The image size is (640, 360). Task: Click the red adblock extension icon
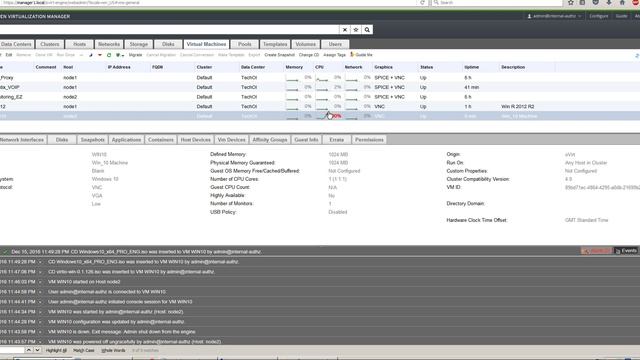point(636,2)
